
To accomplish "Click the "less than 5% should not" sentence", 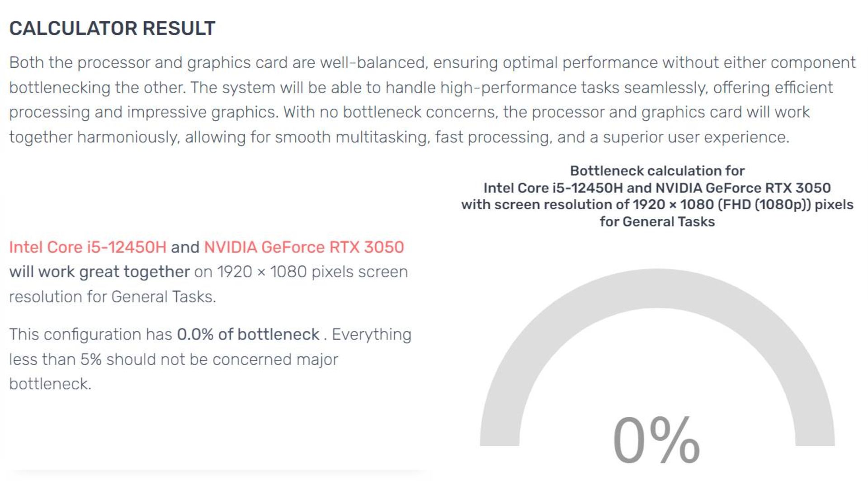I will coord(173,359).
